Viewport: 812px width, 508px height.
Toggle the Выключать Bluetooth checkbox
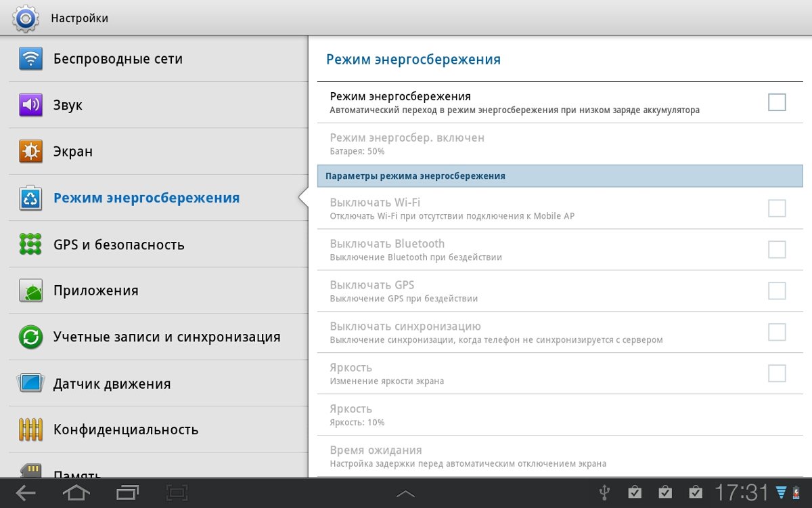[x=777, y=250]
